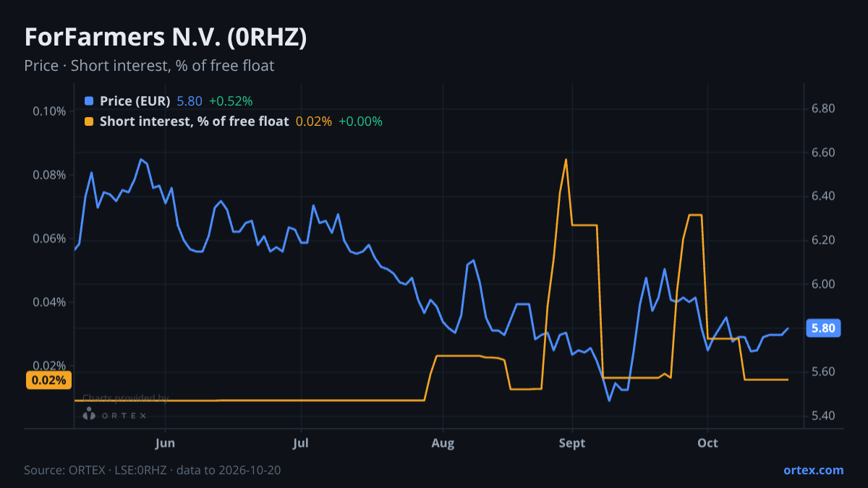868x488 pixels.
Task: Click the orange Short interest legend swatch
Action: [x=89, y=121]
